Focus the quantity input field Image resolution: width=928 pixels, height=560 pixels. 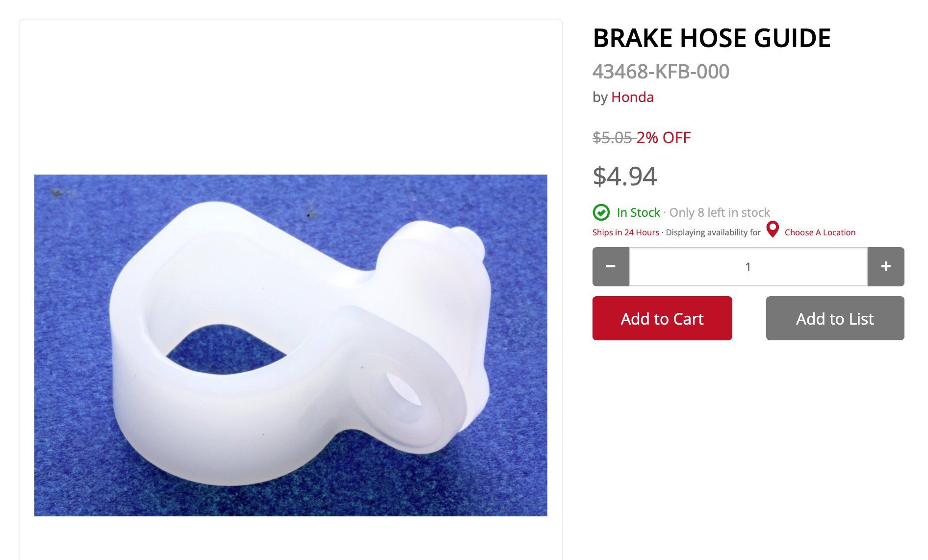(x=748, y=267)
